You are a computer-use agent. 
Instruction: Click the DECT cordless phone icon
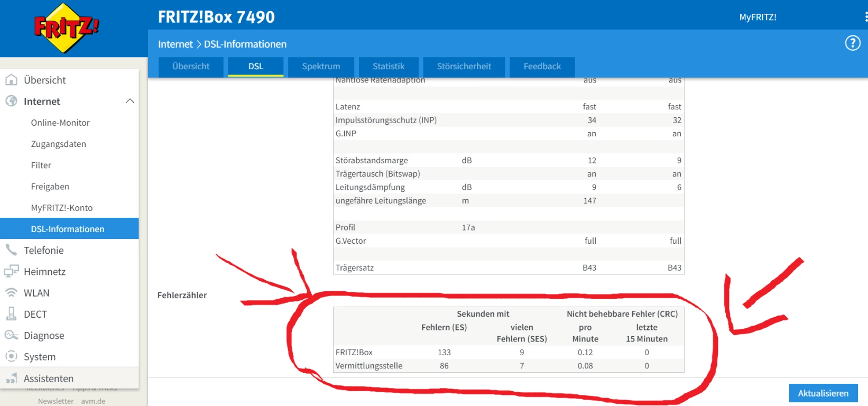[x=11, y=314]
